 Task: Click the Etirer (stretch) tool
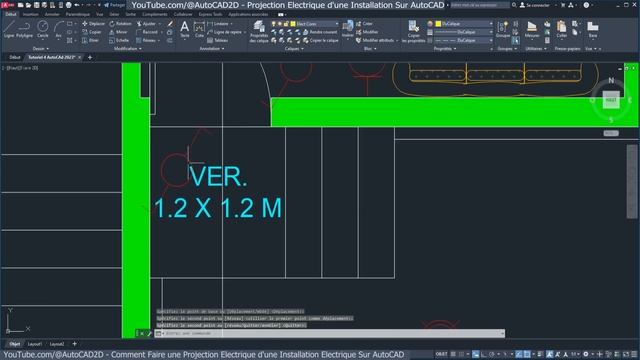point(91,40)
